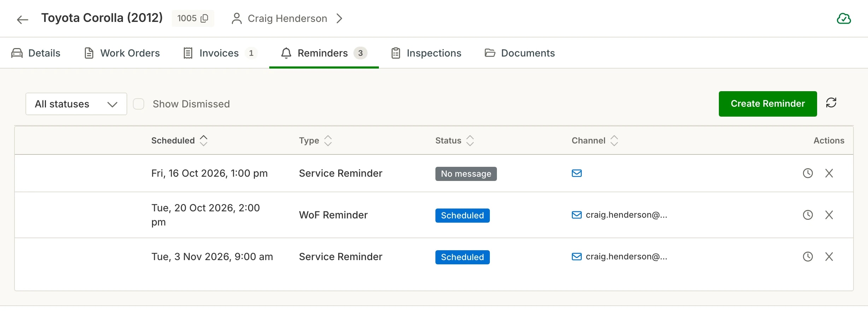Image resolution: width=868 pixels, height=311 pixels.
Task: View the Invoices tab
Action: 220,53
